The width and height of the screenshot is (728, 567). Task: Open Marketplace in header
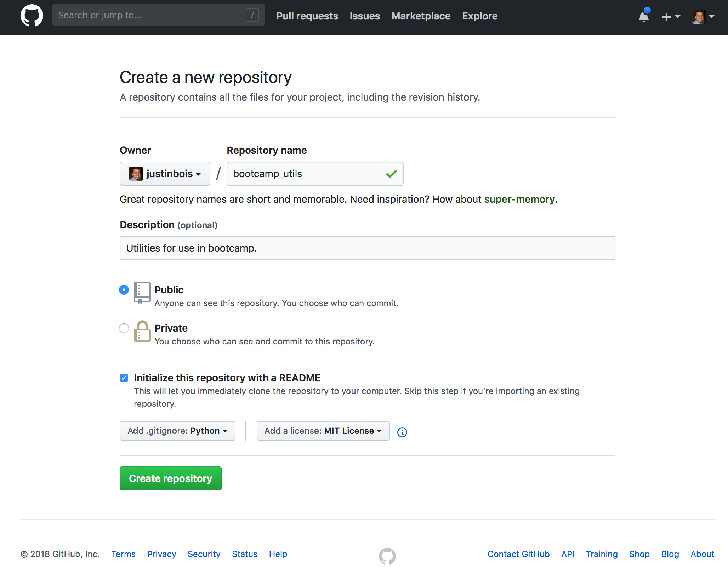pyautogui.click(x=421, y=16)
